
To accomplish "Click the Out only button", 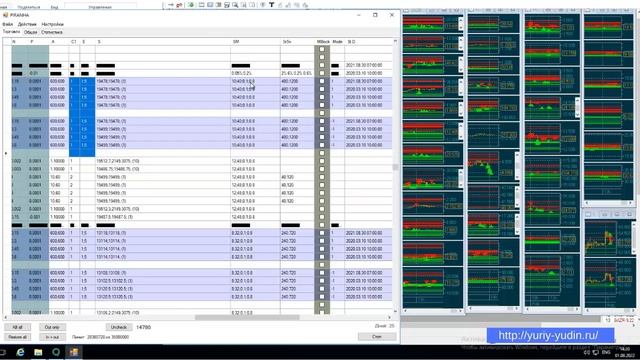I will 52,327.
